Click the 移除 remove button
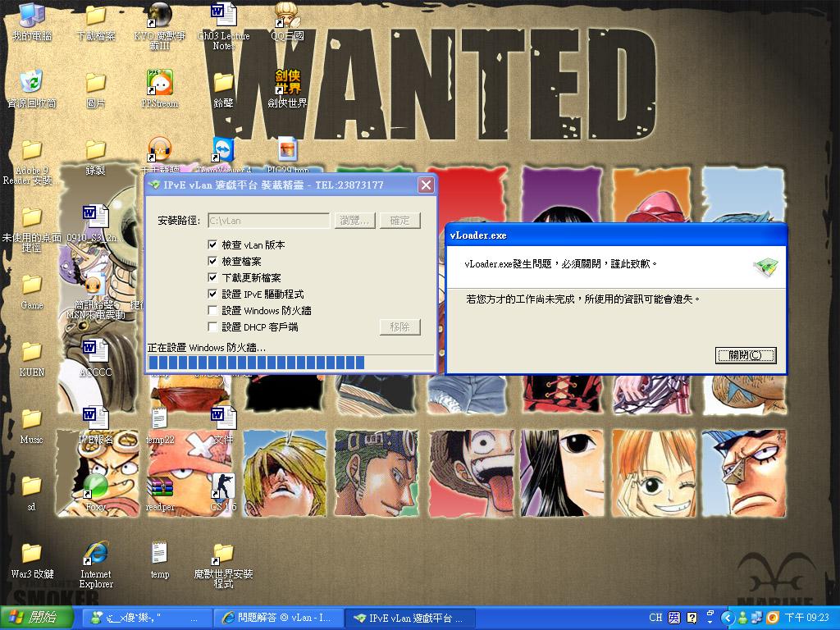840x630 pixels. pos(400,326)
